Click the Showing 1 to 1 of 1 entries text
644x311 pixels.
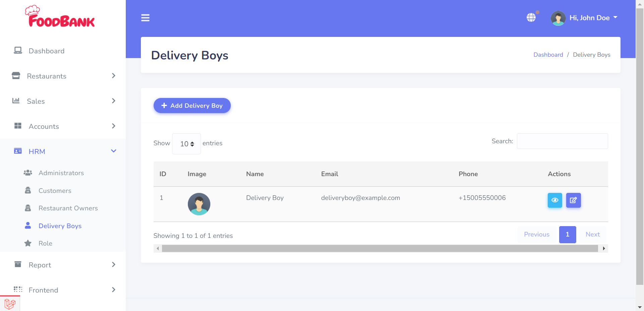click(193, 236)
